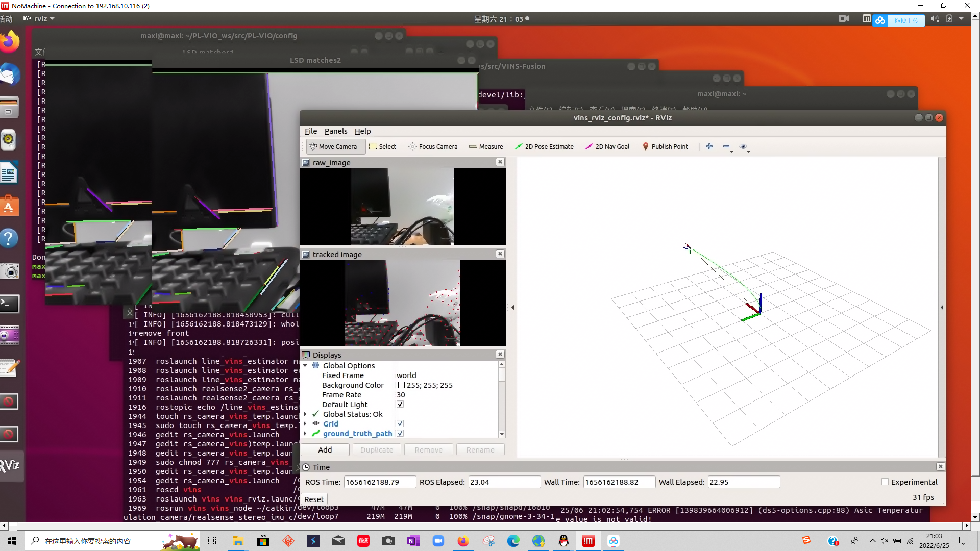Open the Panels menu
Image resolution: width=980 pixels, height=551 pixels.
(335, 131)
